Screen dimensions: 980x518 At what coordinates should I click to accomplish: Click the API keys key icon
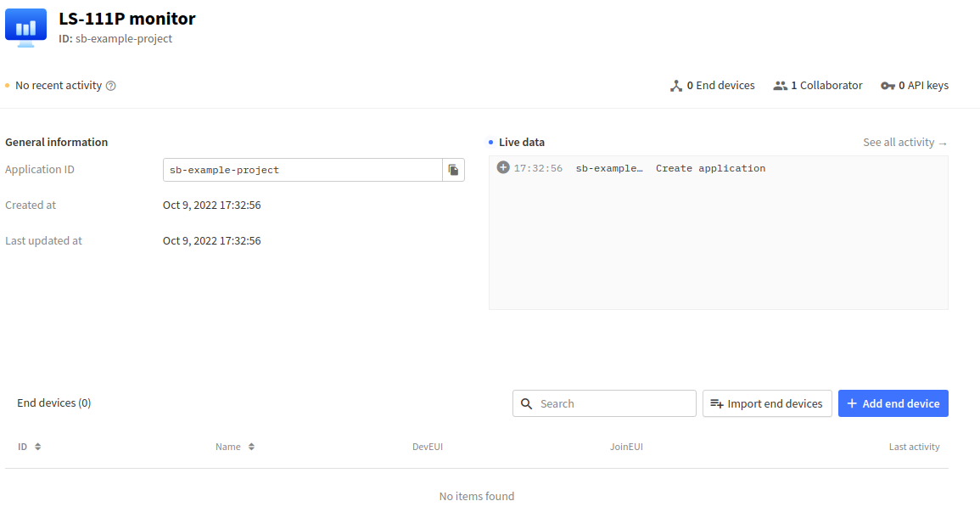click(888, 86)
